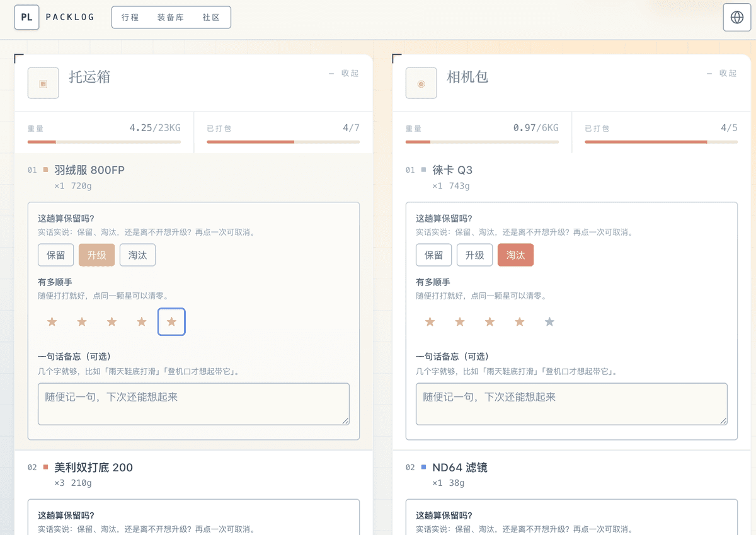
Task: Deselect 淘汰 for 徕卡 Q3
Action: point(515,255)
